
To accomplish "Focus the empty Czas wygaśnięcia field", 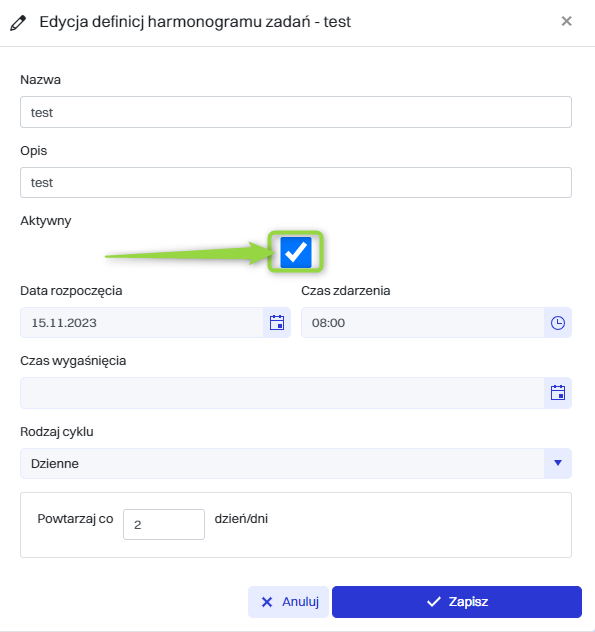I will tap(282, 393).
